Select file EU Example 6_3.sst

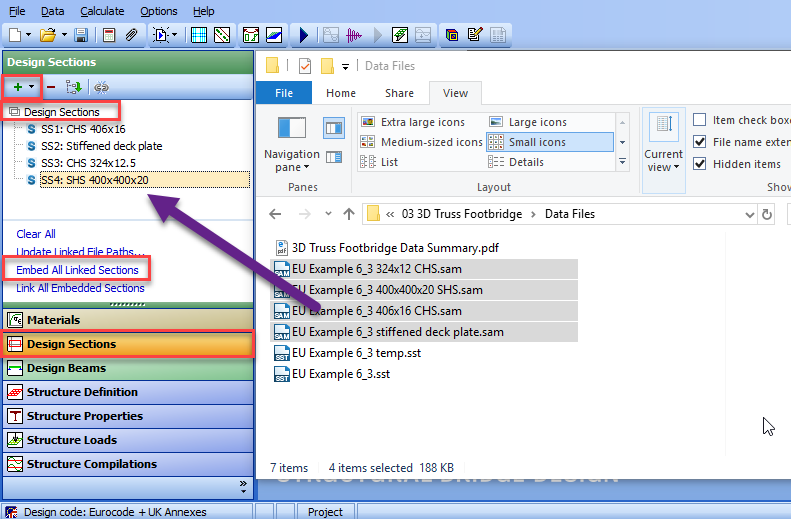(332, 374)
